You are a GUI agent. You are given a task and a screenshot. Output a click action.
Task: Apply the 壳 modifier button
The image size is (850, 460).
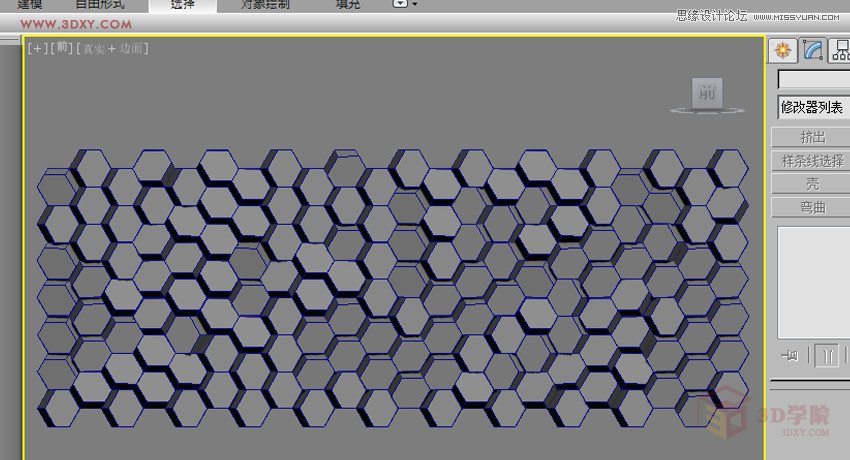pos(812,184)
